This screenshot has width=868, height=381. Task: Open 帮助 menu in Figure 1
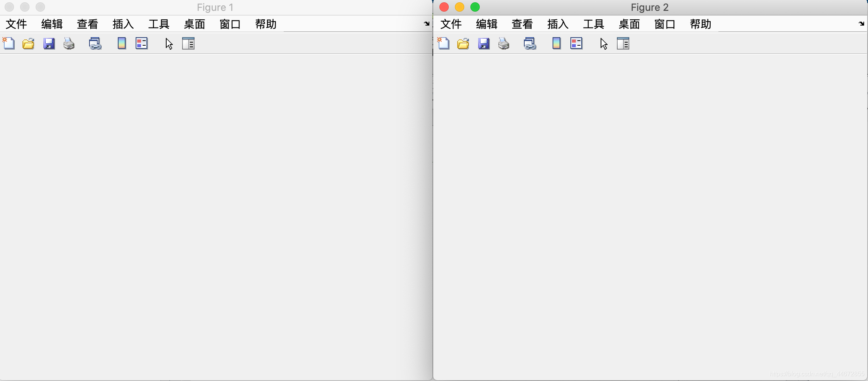[266, 24]
